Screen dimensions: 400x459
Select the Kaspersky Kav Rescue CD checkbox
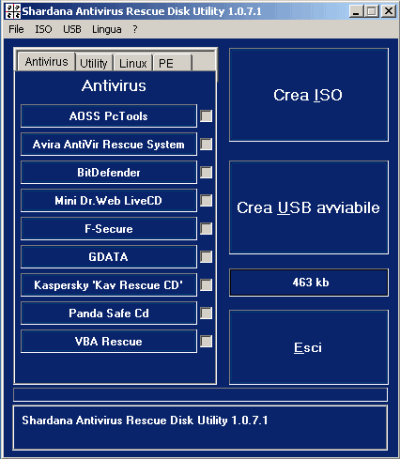[206, 285]
